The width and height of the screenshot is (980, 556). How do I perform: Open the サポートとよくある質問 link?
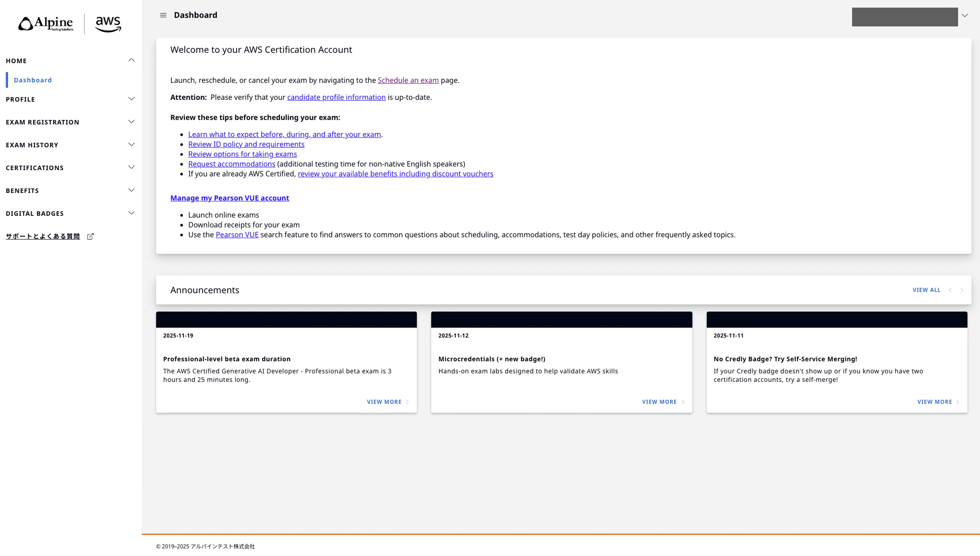[43, 236]
